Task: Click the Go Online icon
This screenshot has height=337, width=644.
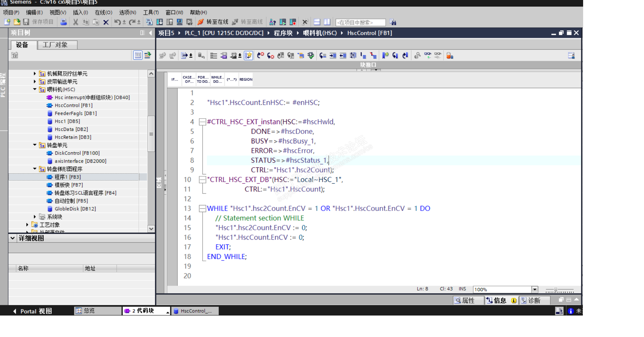Action: pos(200,22)
